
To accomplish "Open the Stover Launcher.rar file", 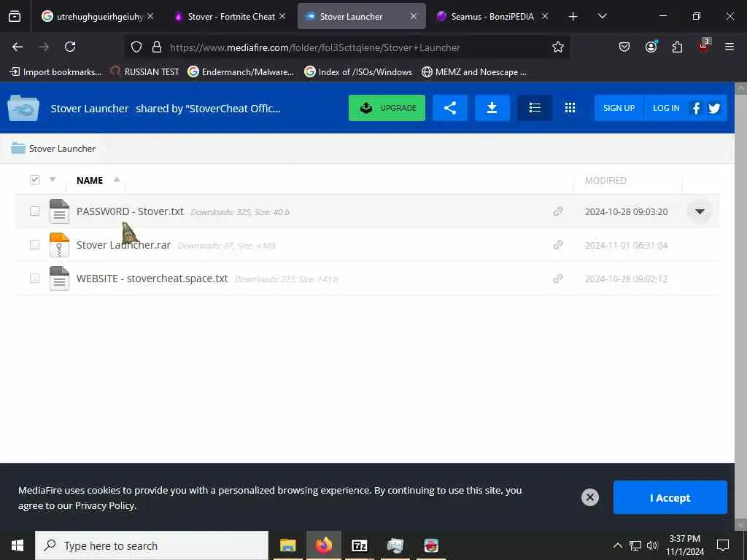I will click(123, 245).
